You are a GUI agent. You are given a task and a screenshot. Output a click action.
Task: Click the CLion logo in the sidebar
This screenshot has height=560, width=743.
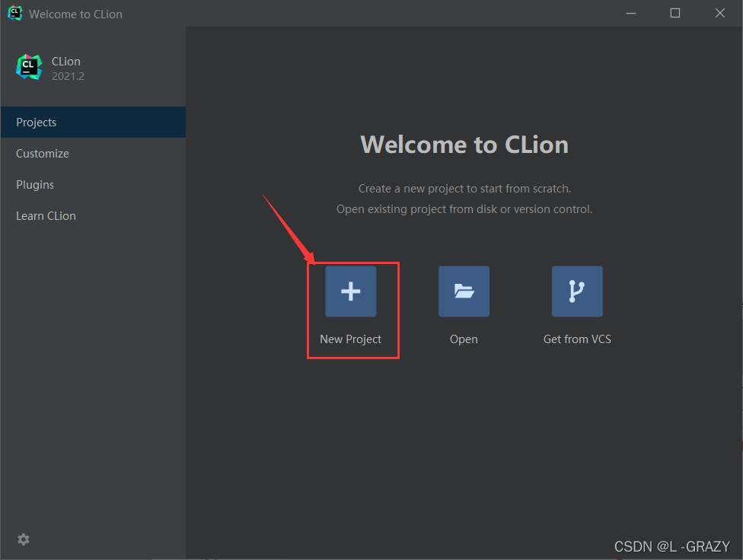point(29,67)
